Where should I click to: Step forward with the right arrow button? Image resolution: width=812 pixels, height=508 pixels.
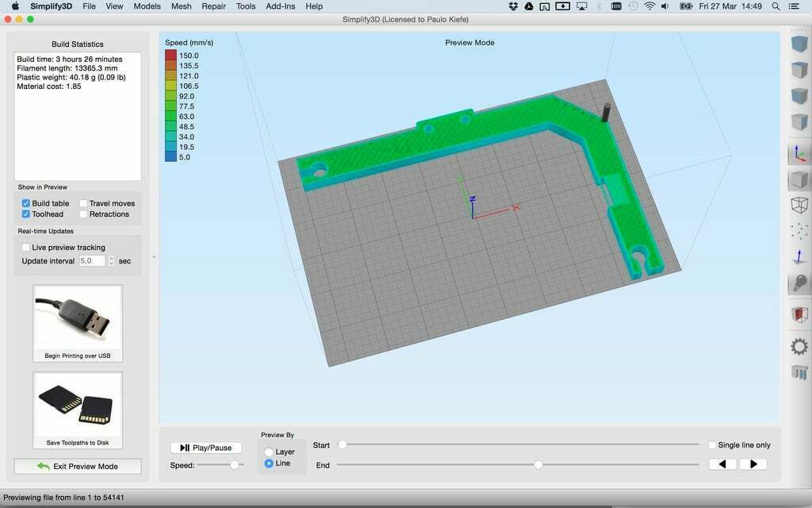point(753,464)
